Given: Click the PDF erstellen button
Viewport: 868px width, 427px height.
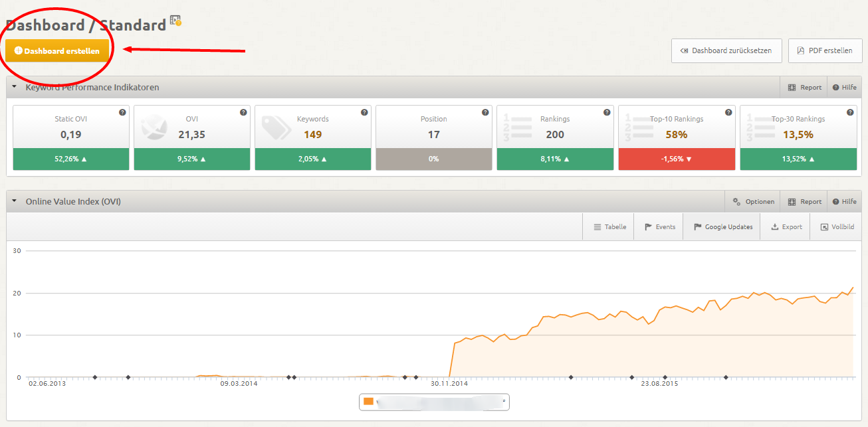Looking at the screenshot, I should tap(825, 50).
